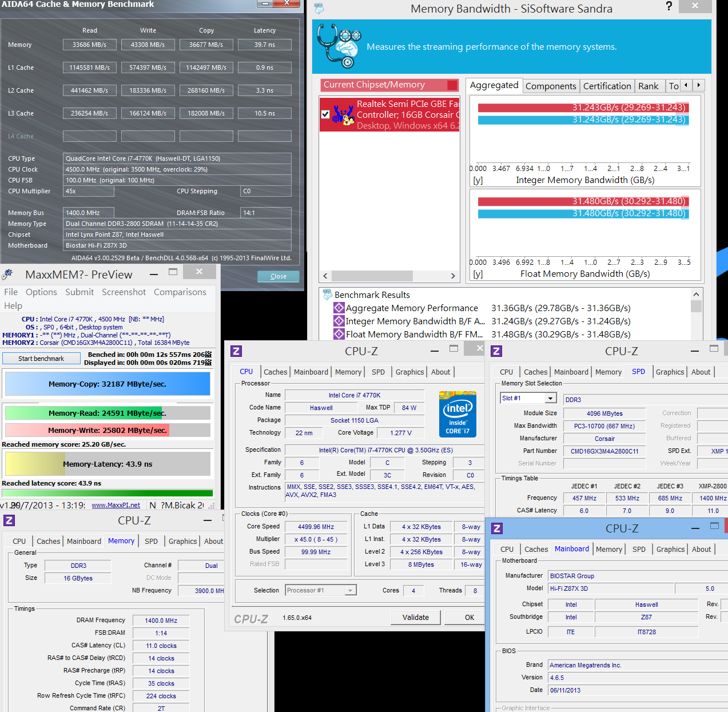
Task: Click the Benchmark Results header icon
Action: coord(328,295)
